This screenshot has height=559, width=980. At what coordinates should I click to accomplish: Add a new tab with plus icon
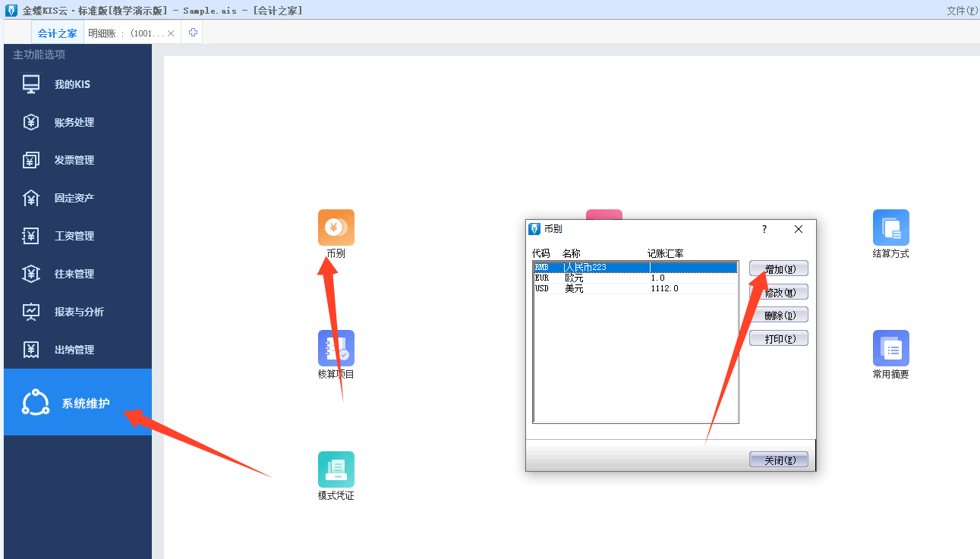click(193, 33)
